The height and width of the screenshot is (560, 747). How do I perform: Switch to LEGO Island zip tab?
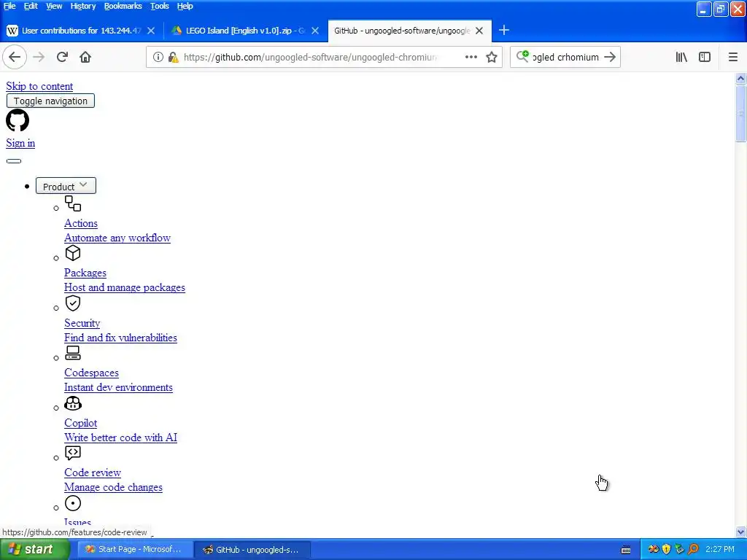pos(245,31)
